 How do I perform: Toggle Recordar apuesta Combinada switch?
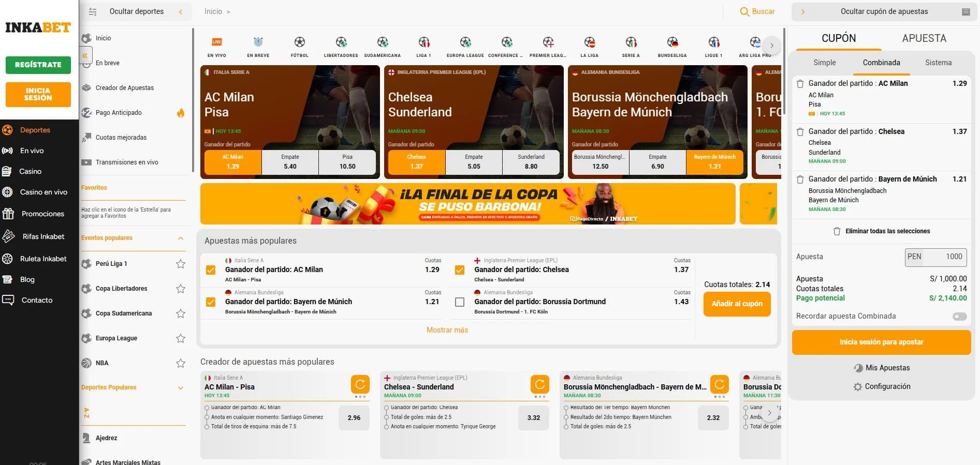click(x=959, y=317)
